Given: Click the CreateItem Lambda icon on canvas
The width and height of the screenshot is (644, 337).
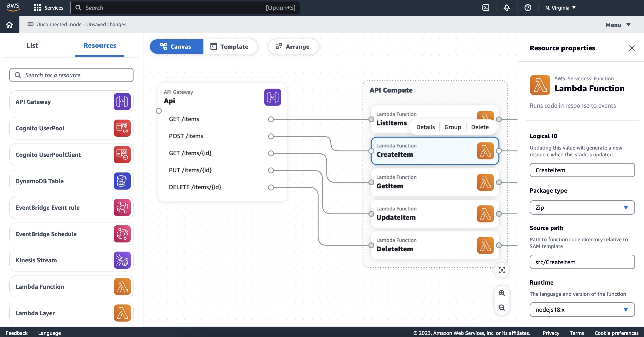Looking at the screenshot, I should [x=485, y=151].
